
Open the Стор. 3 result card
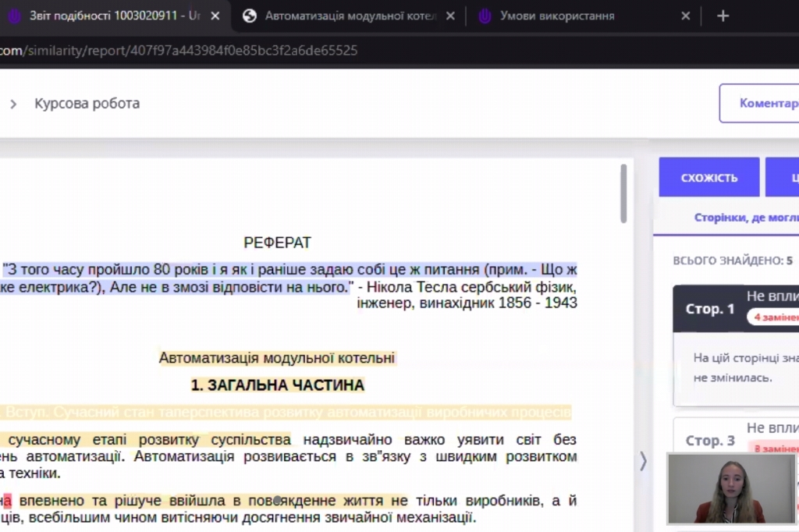click(737, 439)
